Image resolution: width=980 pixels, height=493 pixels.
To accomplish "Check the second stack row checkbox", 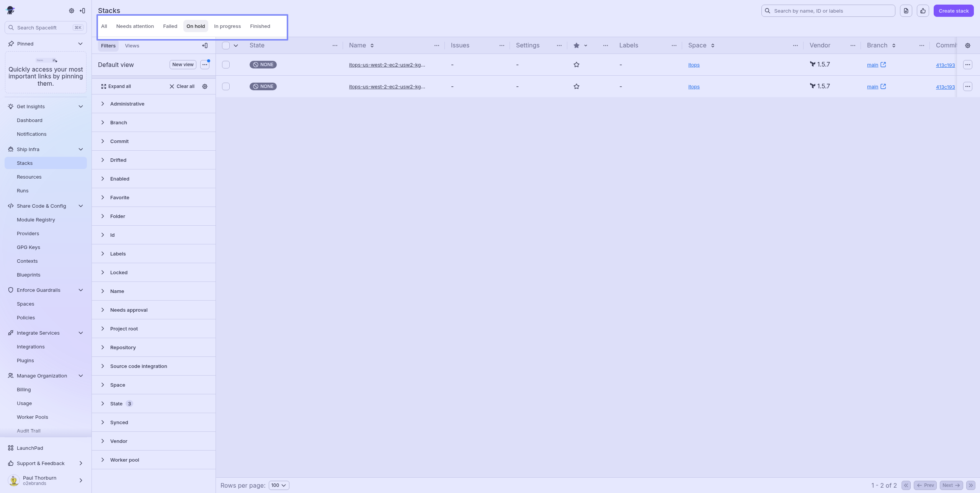I will tap(226, 86).
